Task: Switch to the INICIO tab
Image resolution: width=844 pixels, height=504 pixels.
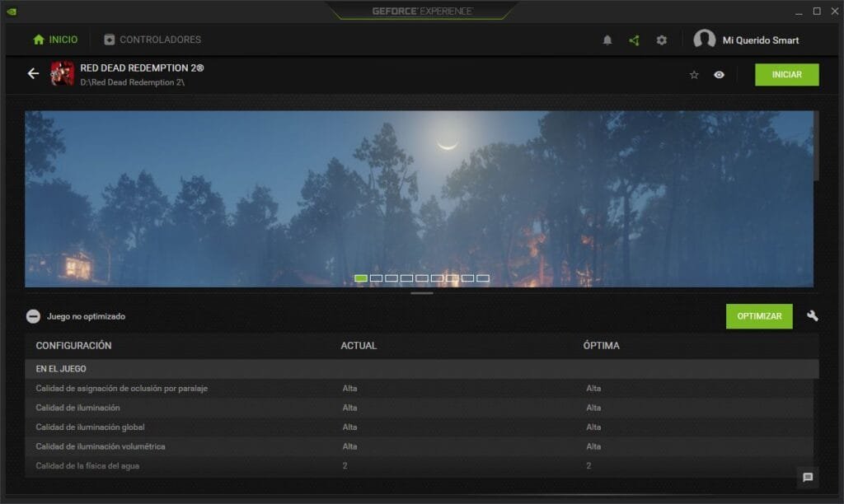Action: point(55,40)
